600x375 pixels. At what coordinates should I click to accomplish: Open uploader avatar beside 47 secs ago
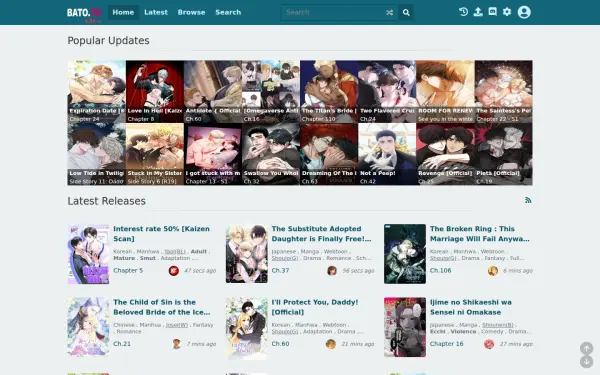[174, 271]
